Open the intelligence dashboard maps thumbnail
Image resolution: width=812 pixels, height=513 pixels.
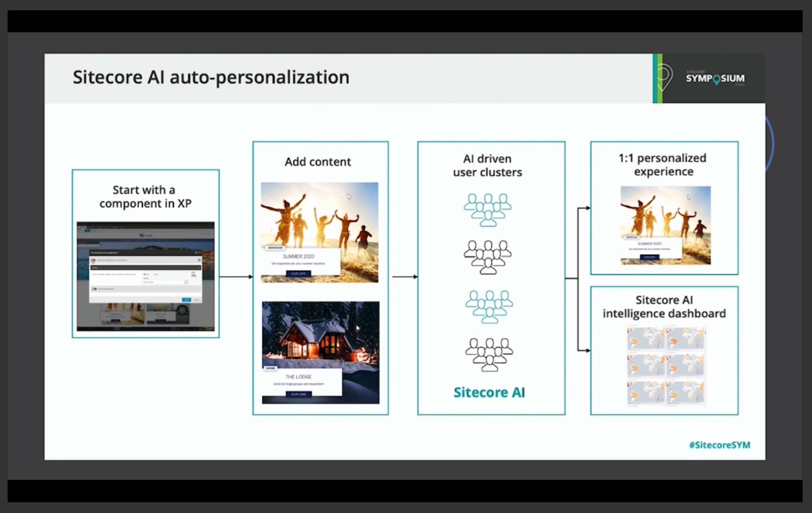point(666,366)
